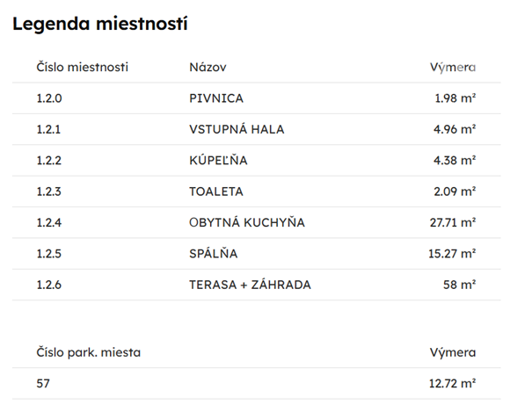
Task: Click the TOALETA room name
Action: point(216,191)
